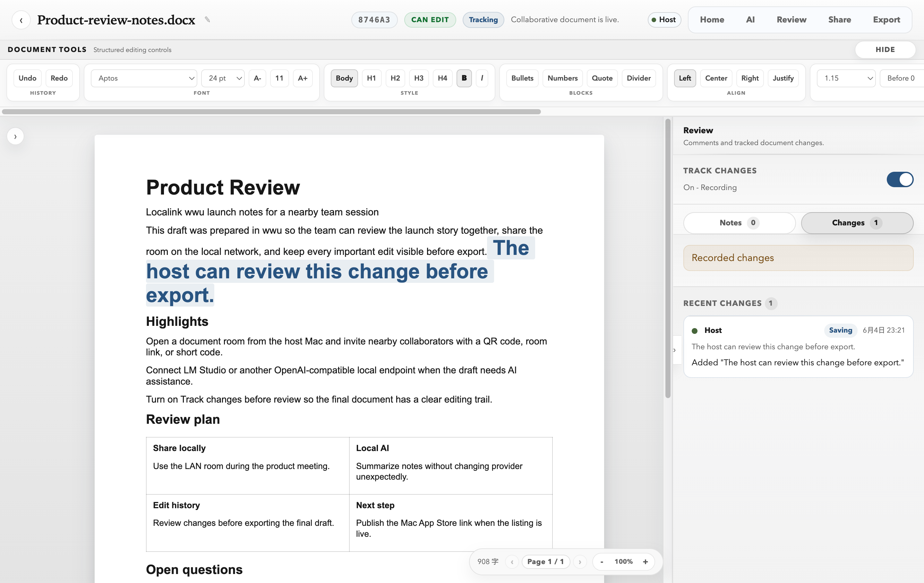Viewport: 924px width, 583px height.
Task: Click the 100% zoom level
Action: click(x=624, y=561)
